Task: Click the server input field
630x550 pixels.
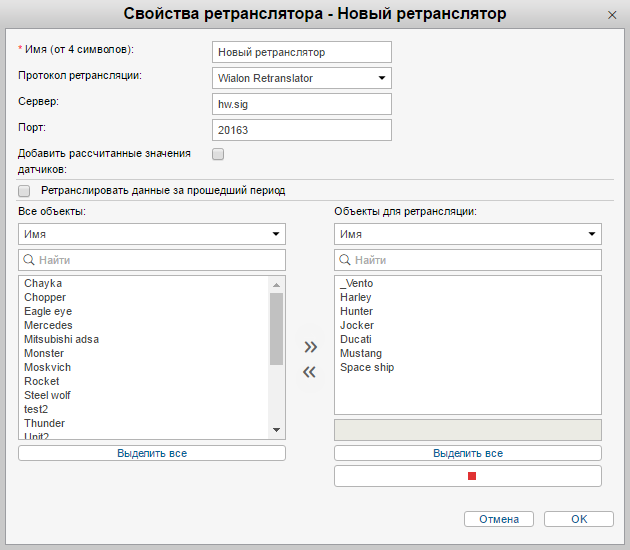Action: coord(302,104)
